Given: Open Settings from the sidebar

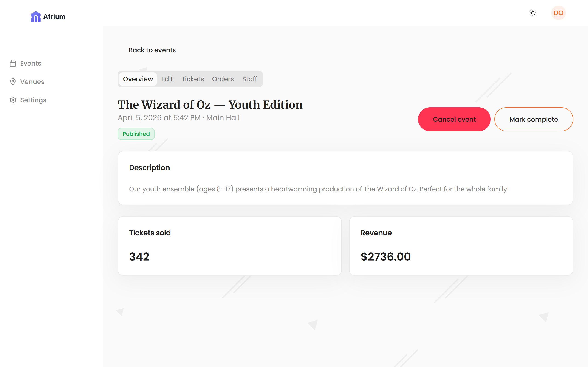Looking at the screenshot, I should point(33,100).
